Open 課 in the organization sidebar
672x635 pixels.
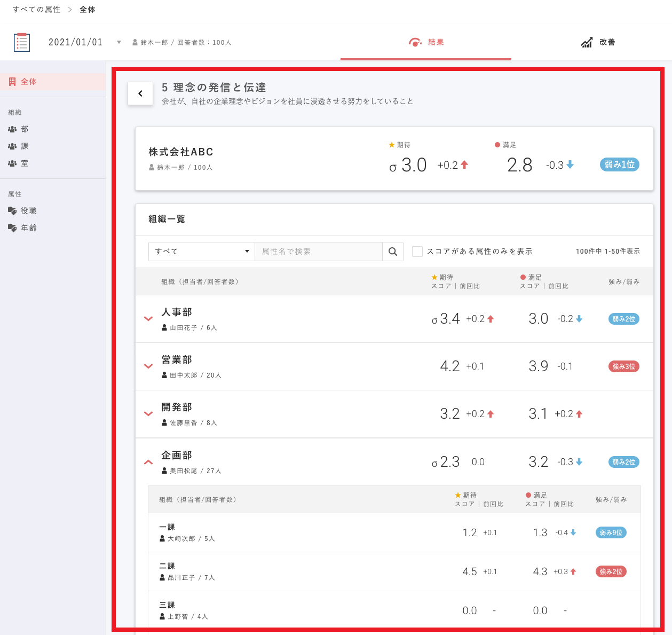[25, 146]
